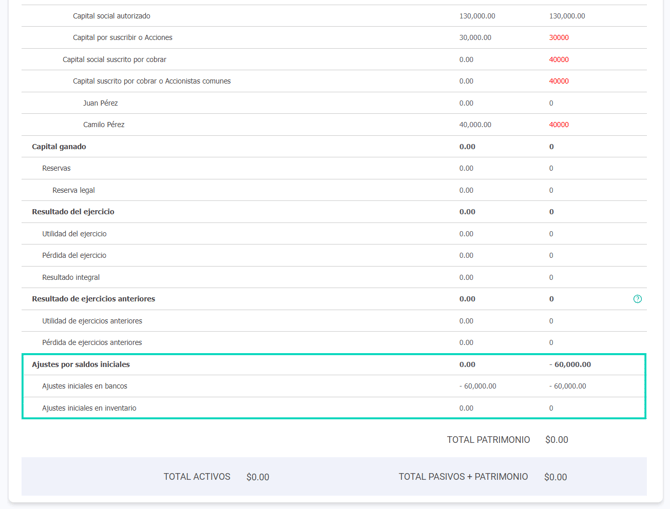Open the blue 0 value for Reservas
670x509 pixels.
point(551,168)
